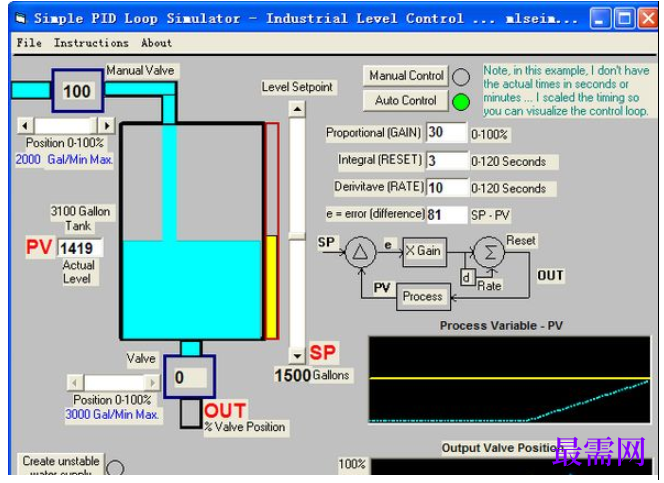The image size is (664, 483).
Task: Click the outlet Valve left scroll arrow
Action: pyautogui.click(x=75, y=383)
